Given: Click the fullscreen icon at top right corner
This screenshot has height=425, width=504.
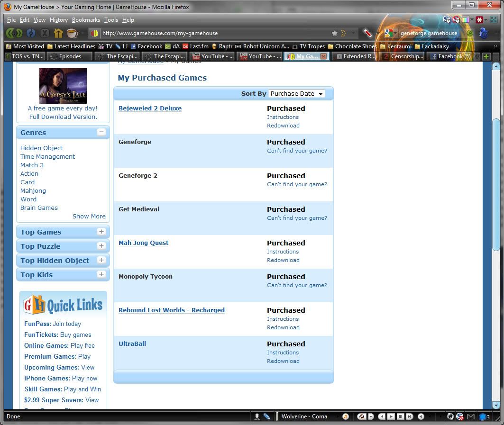Looking at the screenshot, I should point(494,20).
